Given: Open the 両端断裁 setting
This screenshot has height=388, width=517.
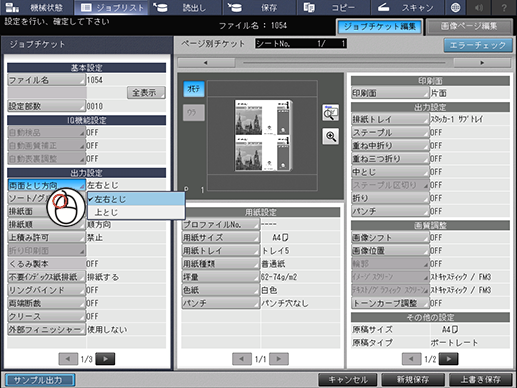Looking at the screenshot, I should [x=46, y=303].
